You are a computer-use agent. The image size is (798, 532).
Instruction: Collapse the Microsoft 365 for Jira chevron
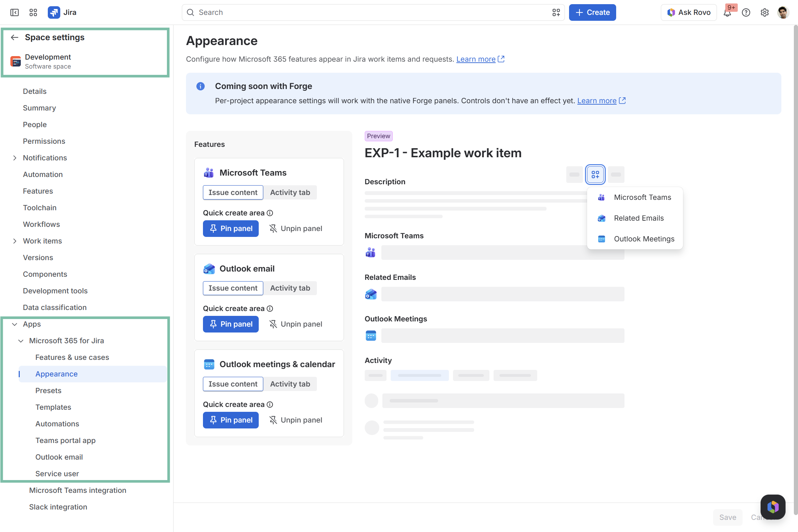(x=21, y=341)
